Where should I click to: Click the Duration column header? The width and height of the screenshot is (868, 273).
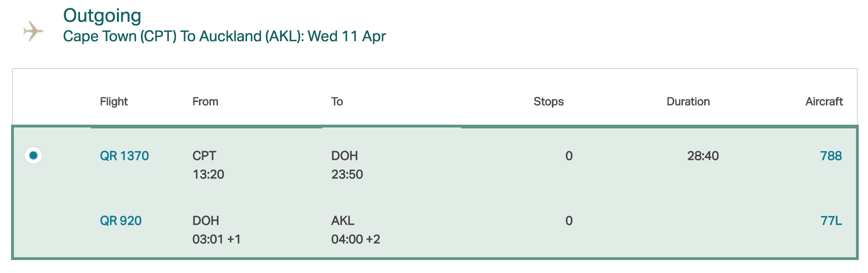coord(688,102)
